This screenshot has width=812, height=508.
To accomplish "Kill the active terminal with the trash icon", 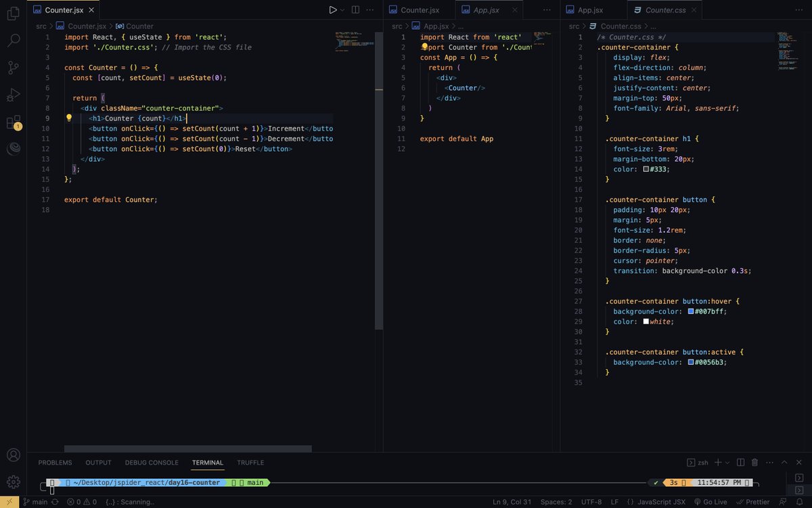I will [x=754, y=462].
